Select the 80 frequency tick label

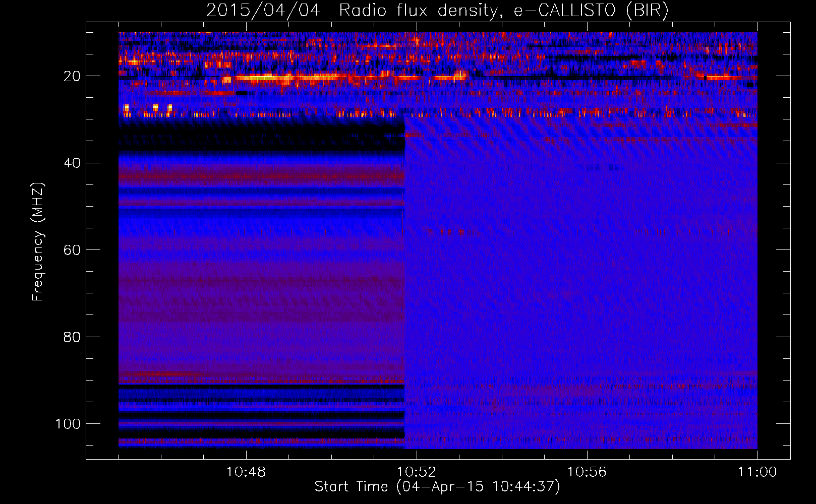click(72, 337)
